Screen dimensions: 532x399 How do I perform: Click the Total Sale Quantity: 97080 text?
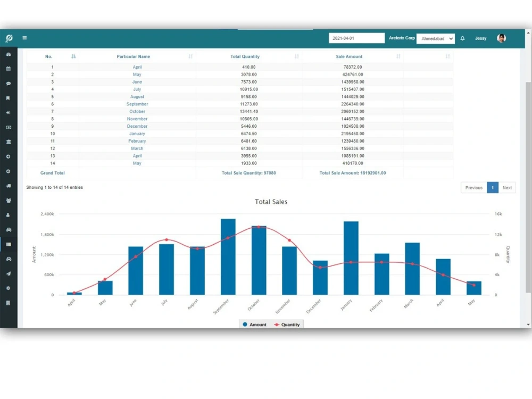pos(248,173)
